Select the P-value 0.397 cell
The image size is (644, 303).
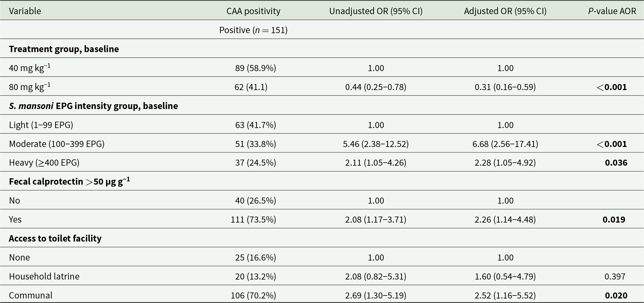pos(615,276)
